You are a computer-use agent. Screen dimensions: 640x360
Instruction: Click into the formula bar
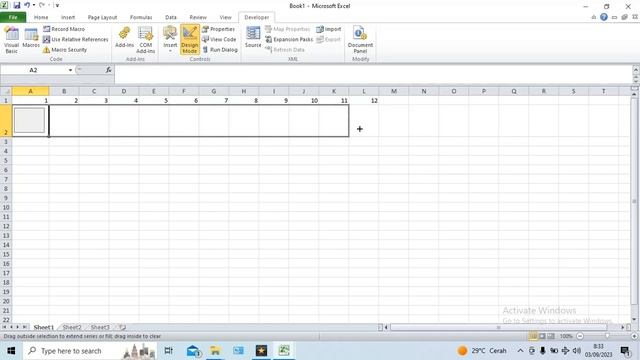pos(373,74)
